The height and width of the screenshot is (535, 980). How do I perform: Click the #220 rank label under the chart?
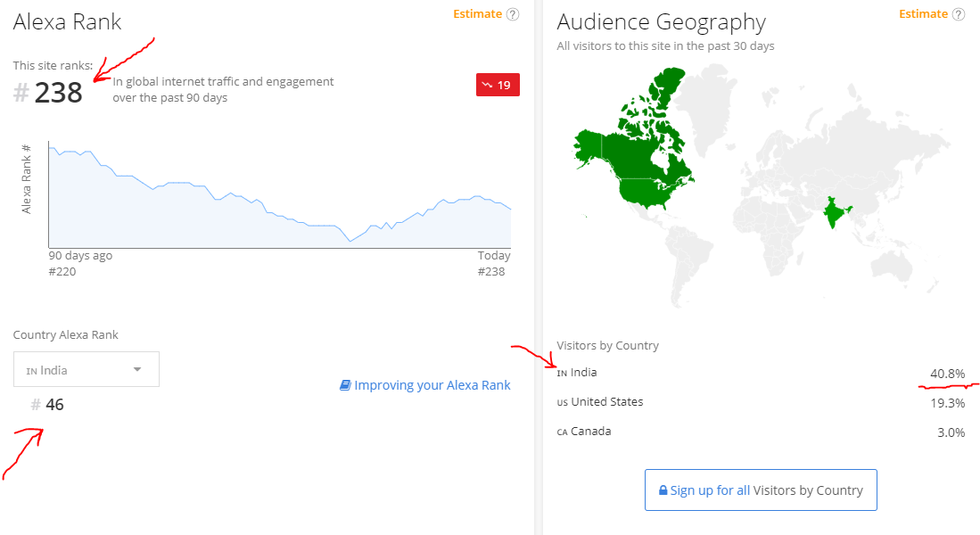point(62,271)
